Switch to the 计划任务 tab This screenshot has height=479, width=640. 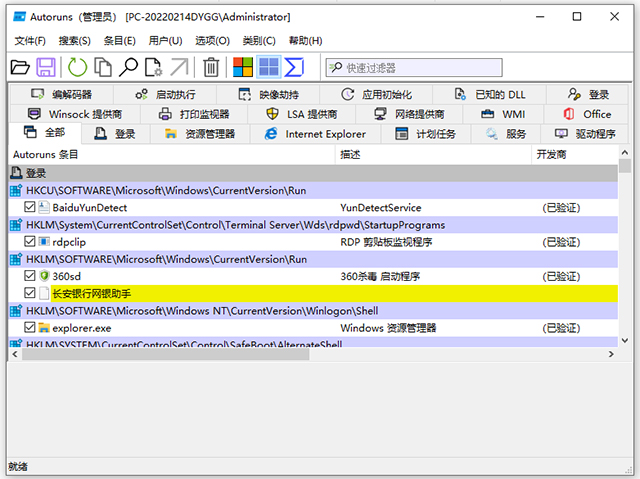426,134
